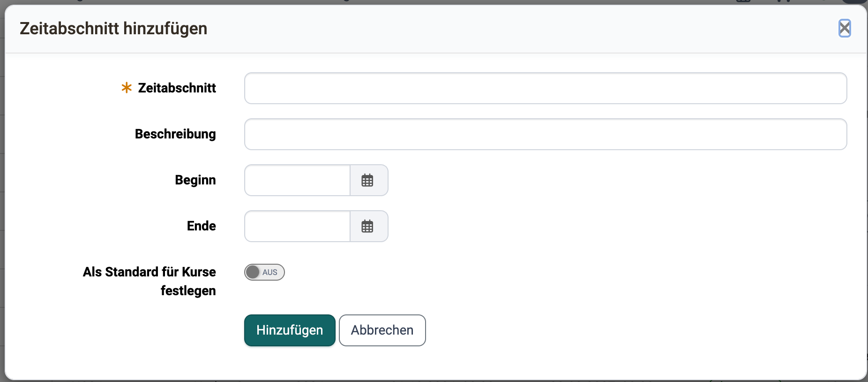Screen dimensions: 868x382
Task: Click the Ende field label
Action: pos(202,226)
